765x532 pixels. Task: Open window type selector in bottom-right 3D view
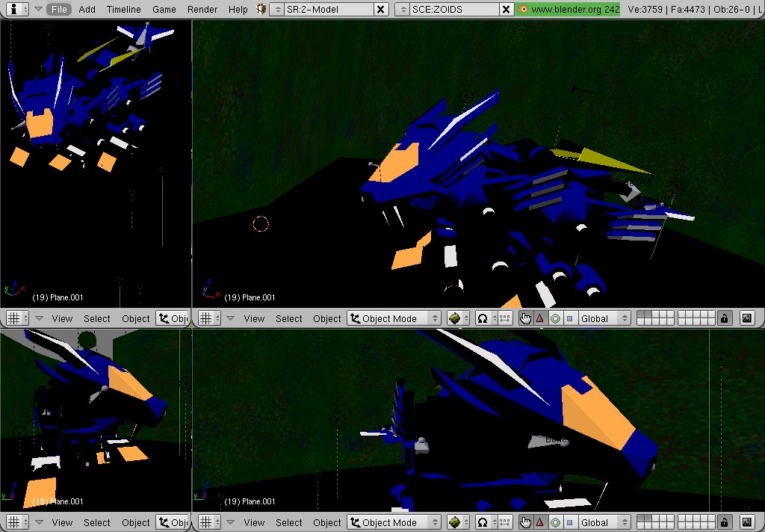(x=210, y=522)
